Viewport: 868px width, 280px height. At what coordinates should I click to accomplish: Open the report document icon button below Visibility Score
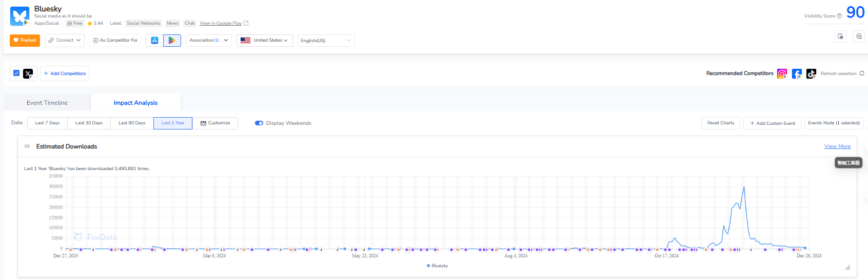(840, 36)
